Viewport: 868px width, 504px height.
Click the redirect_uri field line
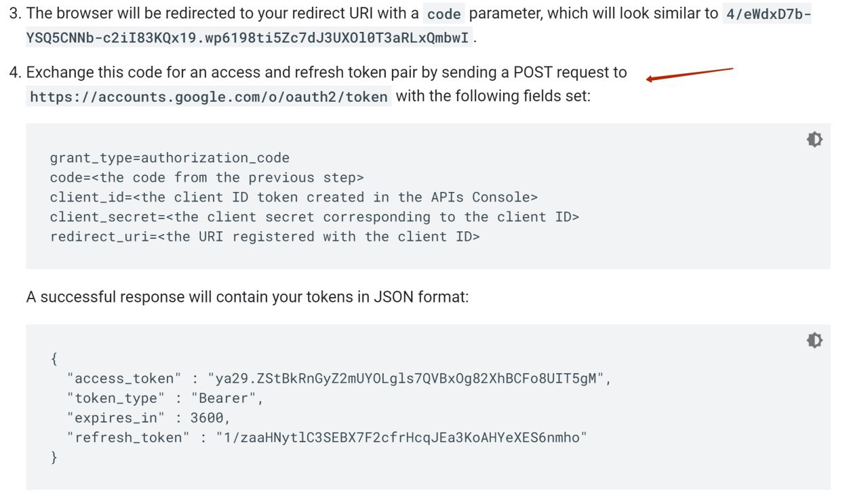point(264,237)
